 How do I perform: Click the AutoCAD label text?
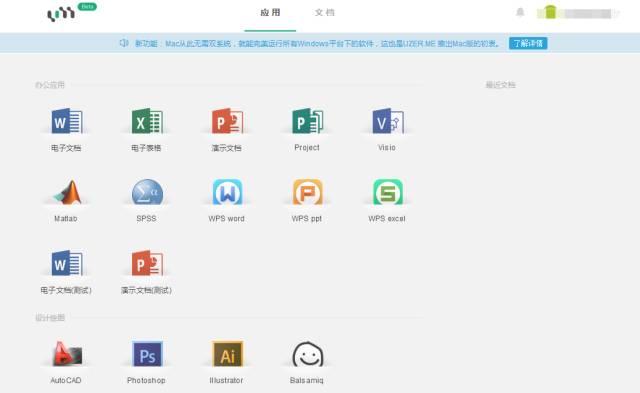(66, 380)
